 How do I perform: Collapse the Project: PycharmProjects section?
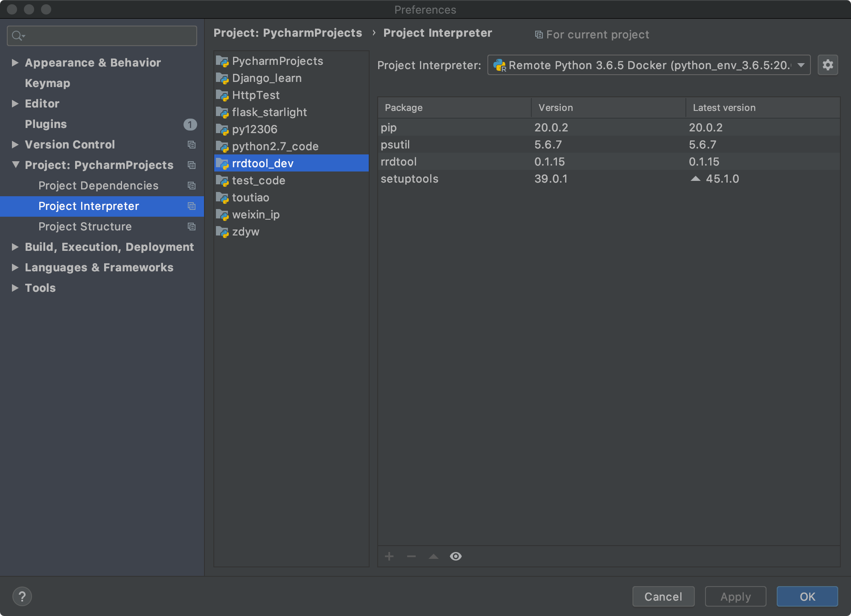click(15, 165)
